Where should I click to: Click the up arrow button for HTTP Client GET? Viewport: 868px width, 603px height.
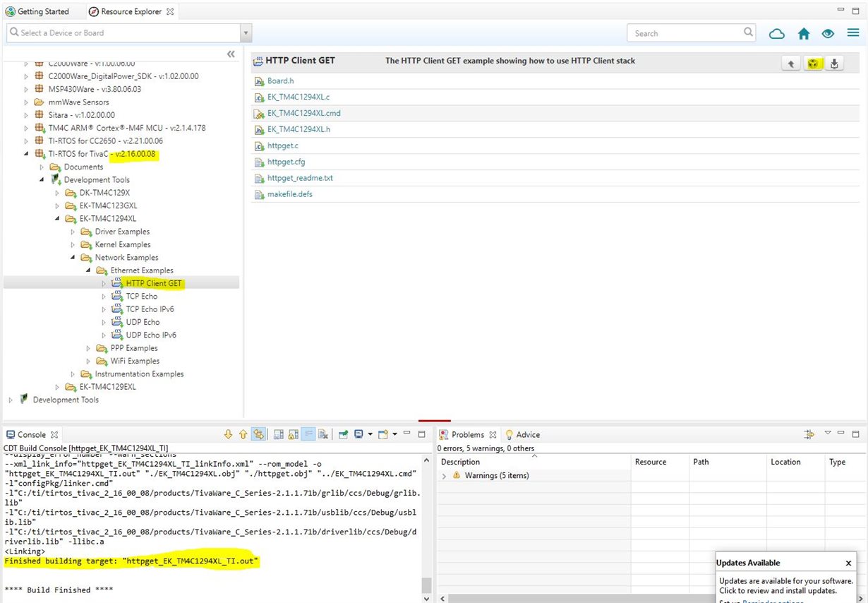tap(790, 64)
